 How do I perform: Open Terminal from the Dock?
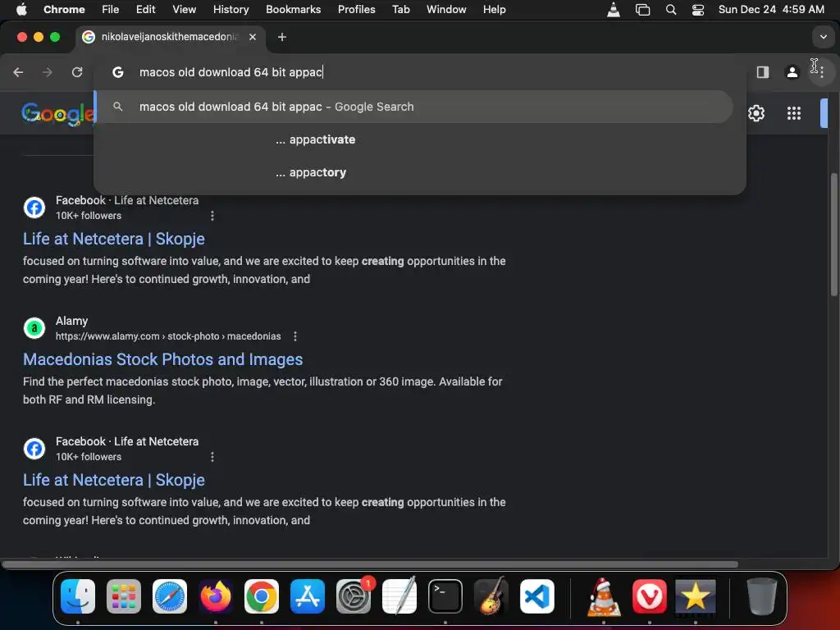pos(445,596)
